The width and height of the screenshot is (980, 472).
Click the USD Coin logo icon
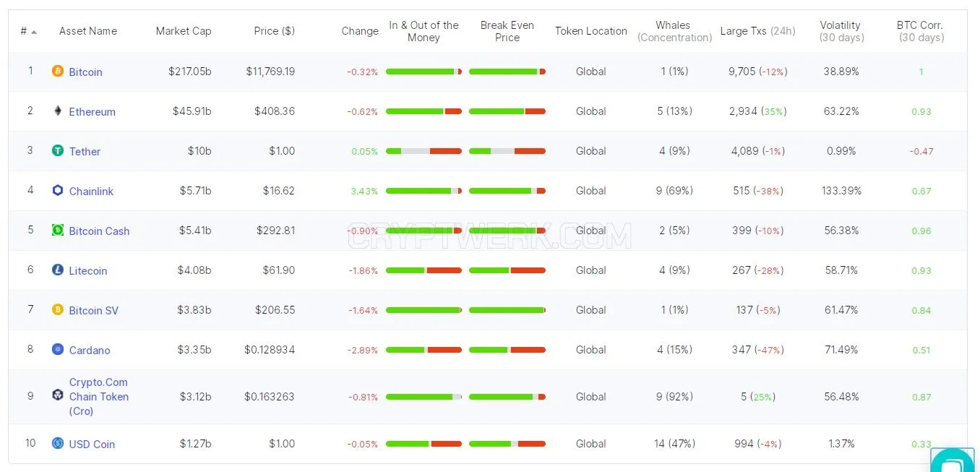coord(58,443)
